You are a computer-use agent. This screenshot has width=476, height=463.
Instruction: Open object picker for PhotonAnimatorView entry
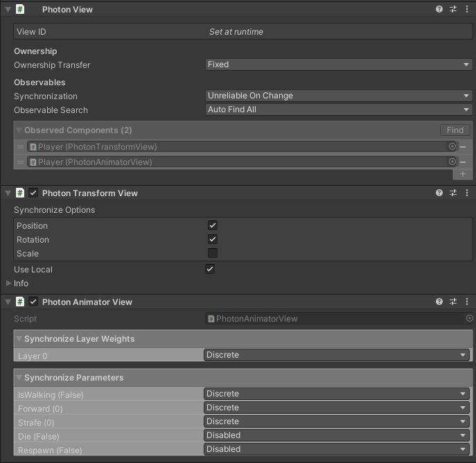pos(452,161)
